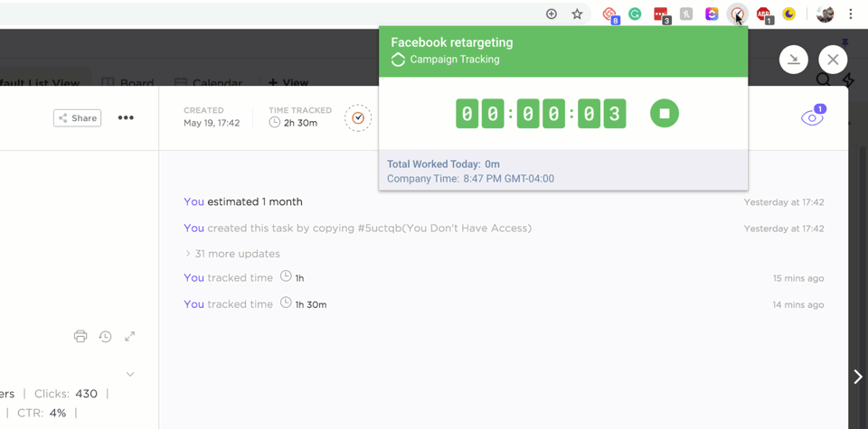
Task: Stop the running Time Doctor timer
Action: [x=664, y=114]
